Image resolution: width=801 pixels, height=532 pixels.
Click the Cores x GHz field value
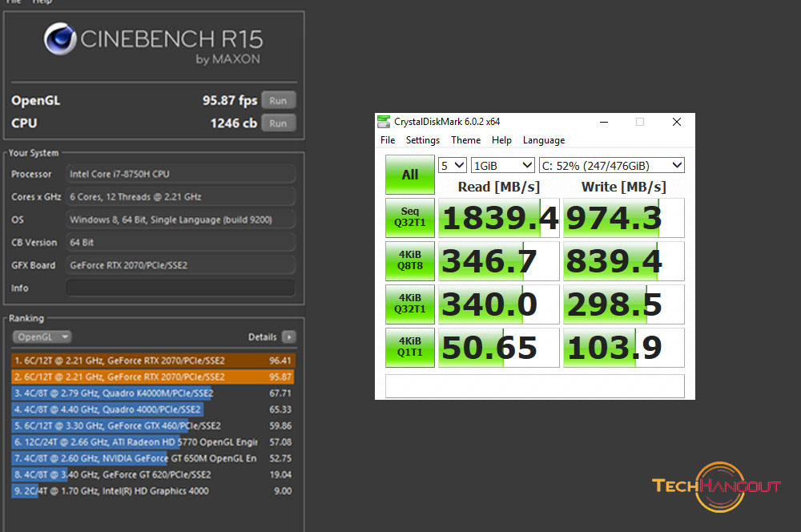coord(180,197)
